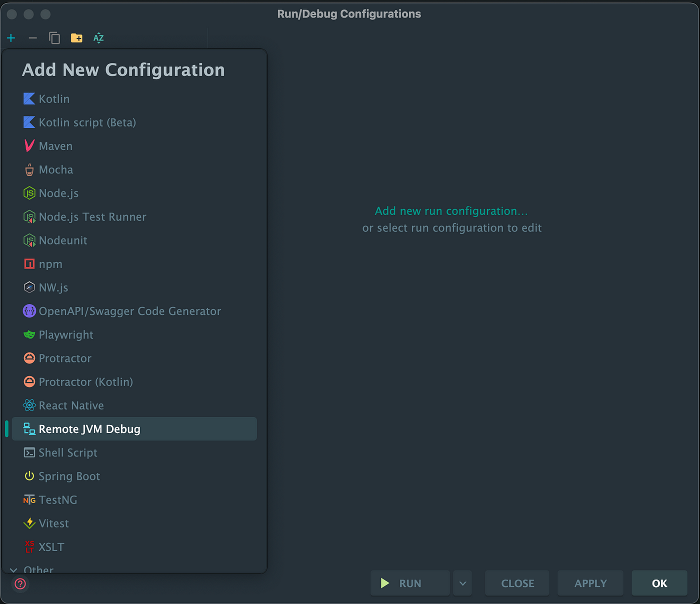This screenshot has height=604, width=700.
Task: Click the Protractor (Kotlin) icon
Action: pyautogui.click(x=29, y=382)
